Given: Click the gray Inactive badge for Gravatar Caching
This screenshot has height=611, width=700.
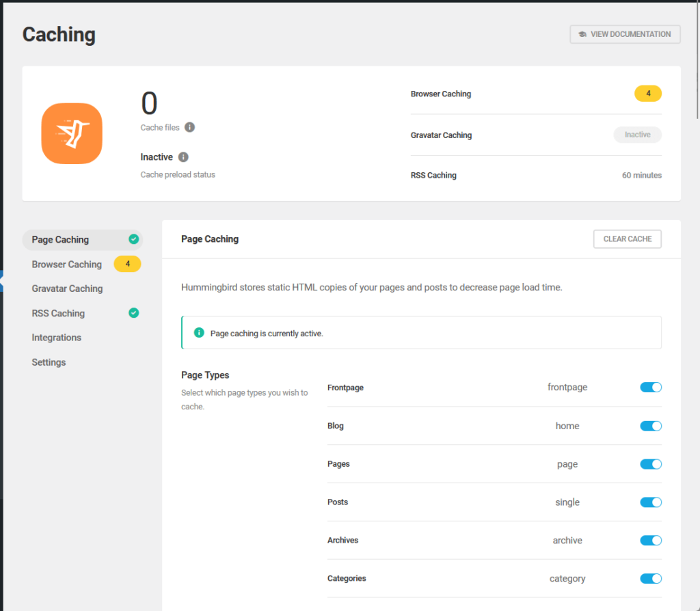Looking at the screenshot, I should click(638, 135).
